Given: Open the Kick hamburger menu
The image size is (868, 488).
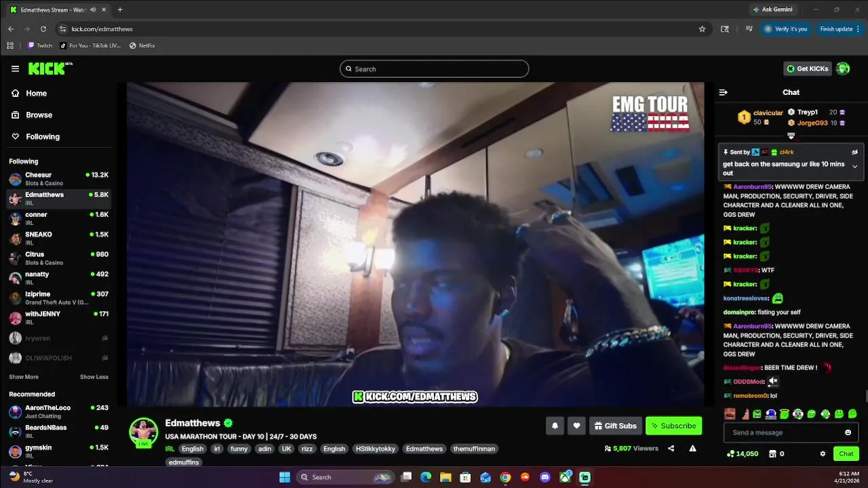Looking at the screenshot, I should click(15, 68).
